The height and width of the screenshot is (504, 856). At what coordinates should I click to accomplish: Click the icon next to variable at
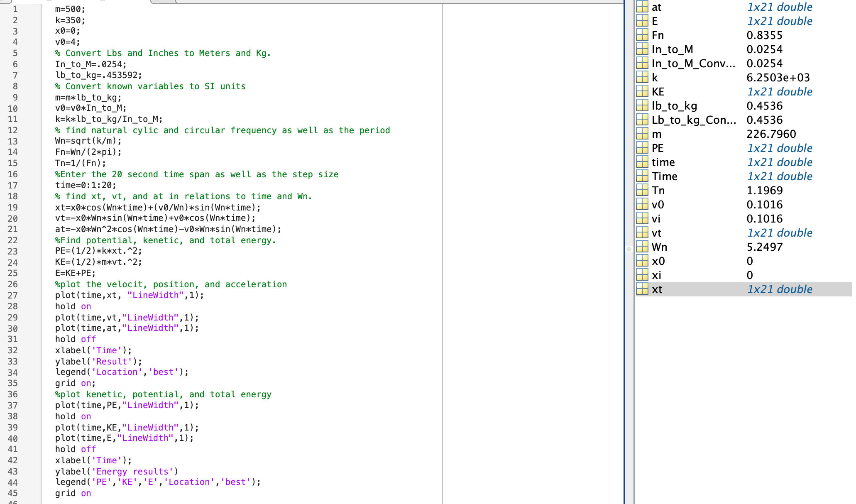pyautogui.click(x=642, y=7)
